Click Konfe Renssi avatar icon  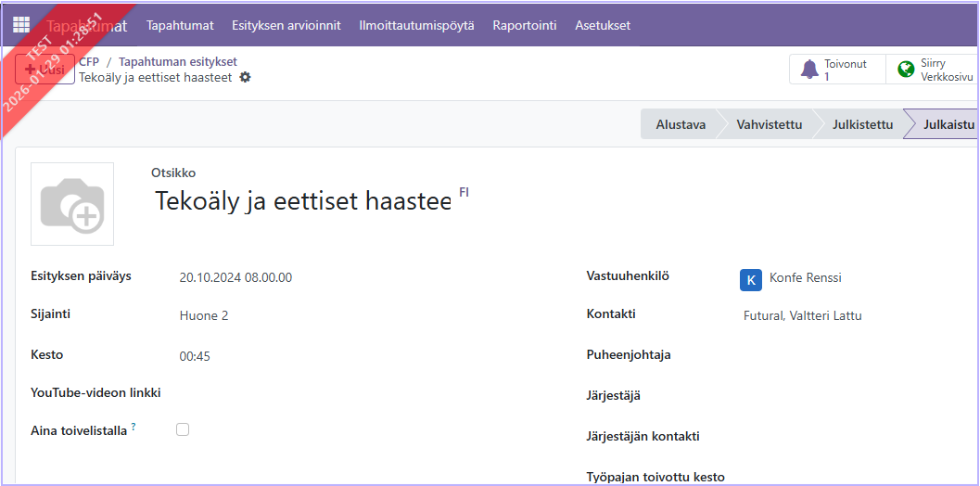751,278
